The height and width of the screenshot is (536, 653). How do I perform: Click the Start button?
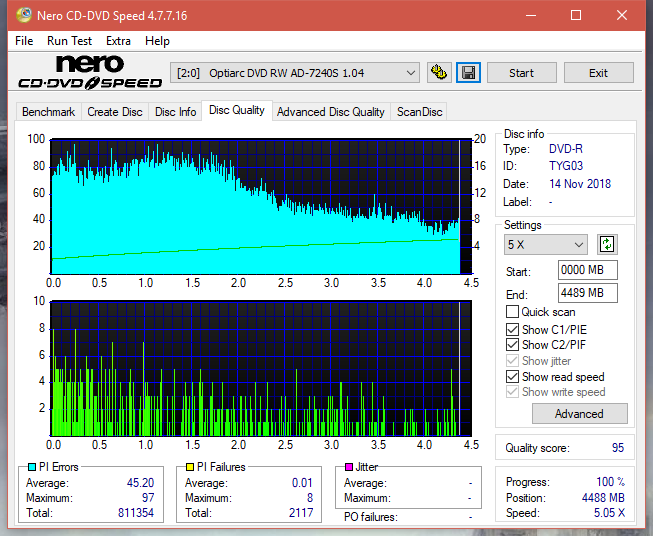(521, 73)
